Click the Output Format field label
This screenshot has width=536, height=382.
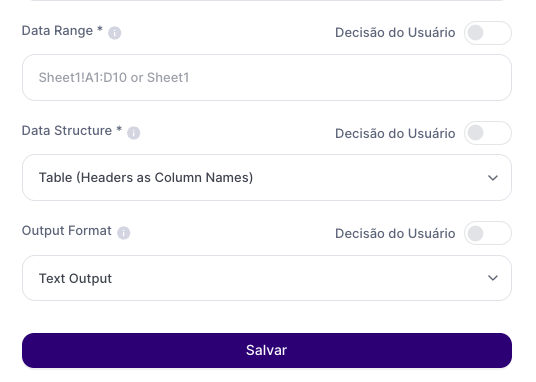67,231
